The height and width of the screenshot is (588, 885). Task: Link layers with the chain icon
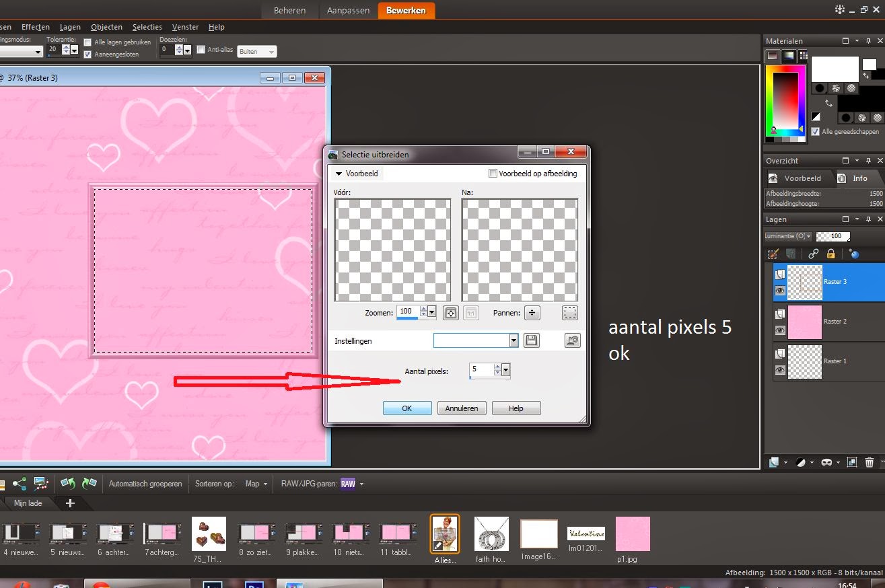[x=814, y=254]
